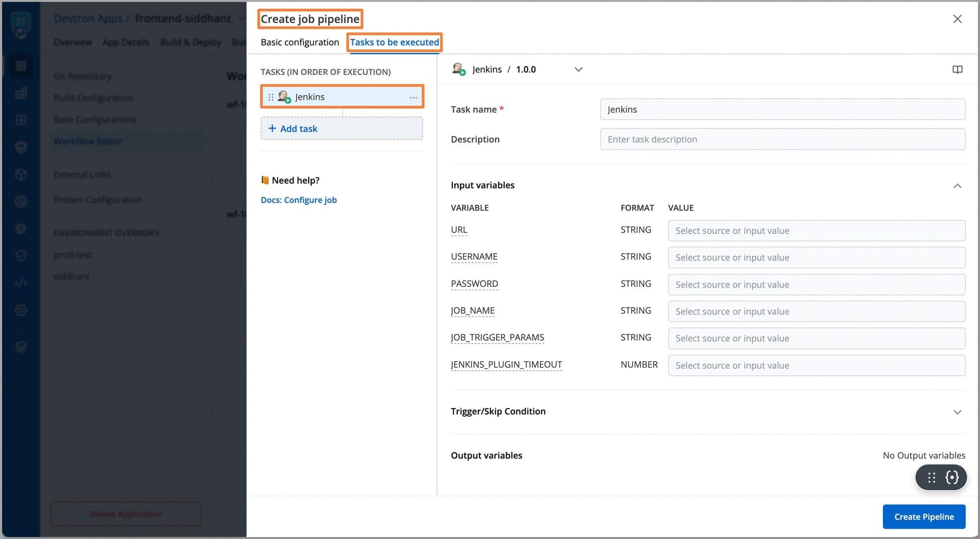
Task: Open Git Repository in background sidebar
Action: coord(82,76)
